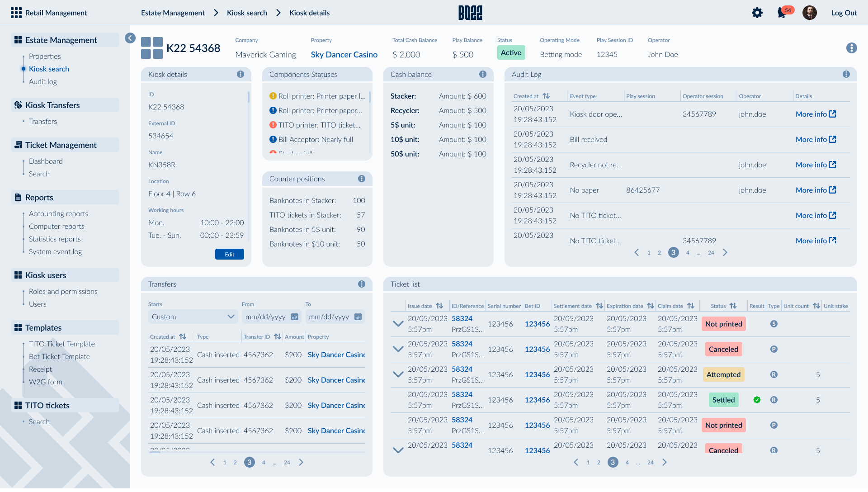
Task: Sort transfers by Transfer ID
Action: (278, 337)
